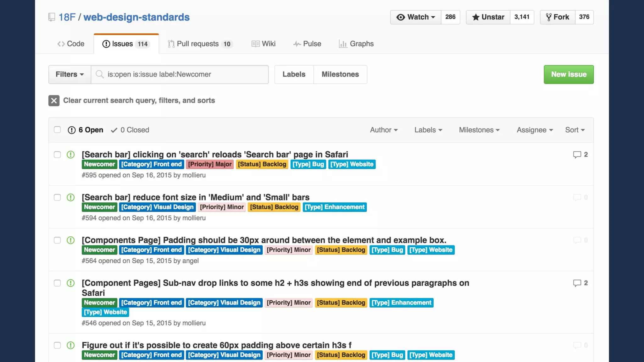
Task: Click the repository book icon beside 18F
Action: pyautogui.click(x=52, y=17)
